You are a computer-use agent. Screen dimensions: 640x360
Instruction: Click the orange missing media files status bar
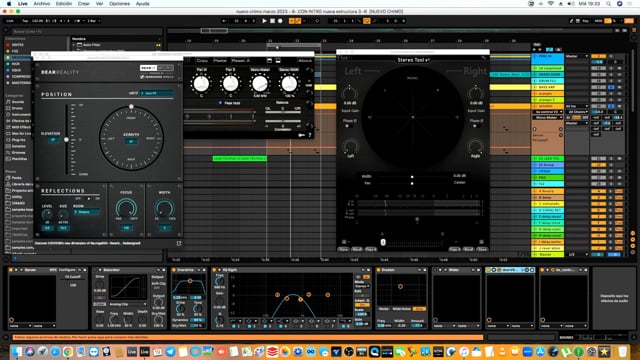(248, 338)
